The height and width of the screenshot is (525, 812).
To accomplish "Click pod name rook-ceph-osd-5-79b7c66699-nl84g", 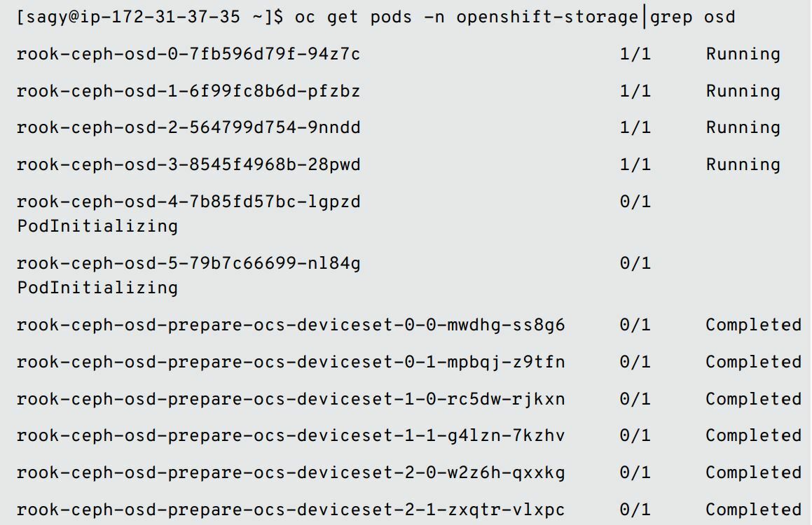I will click(x=188, y=263).
